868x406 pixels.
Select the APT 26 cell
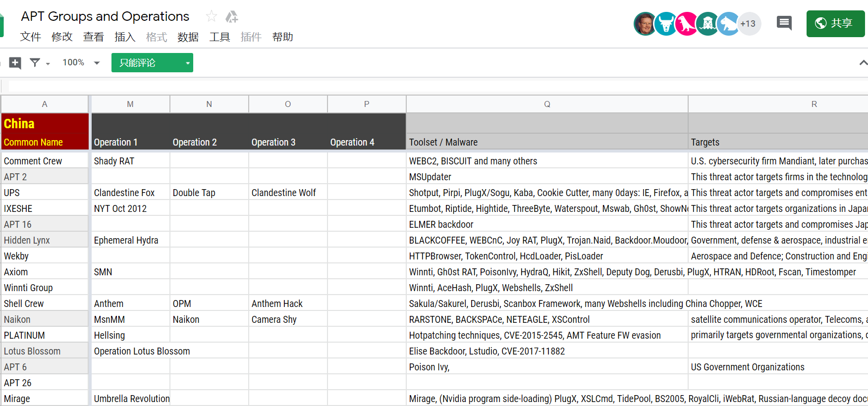pyautogui.click(x=45, y=383)
